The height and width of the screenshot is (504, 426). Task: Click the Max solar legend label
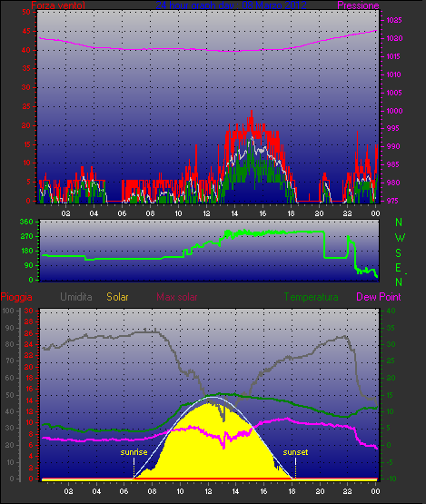pos(177,297)
